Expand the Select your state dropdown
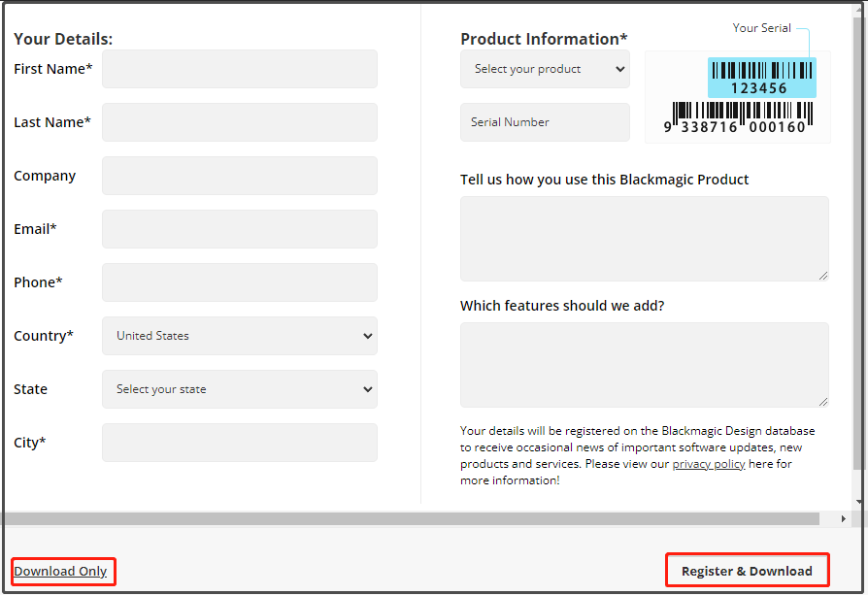Screen dimensions: 868x595 239,389
